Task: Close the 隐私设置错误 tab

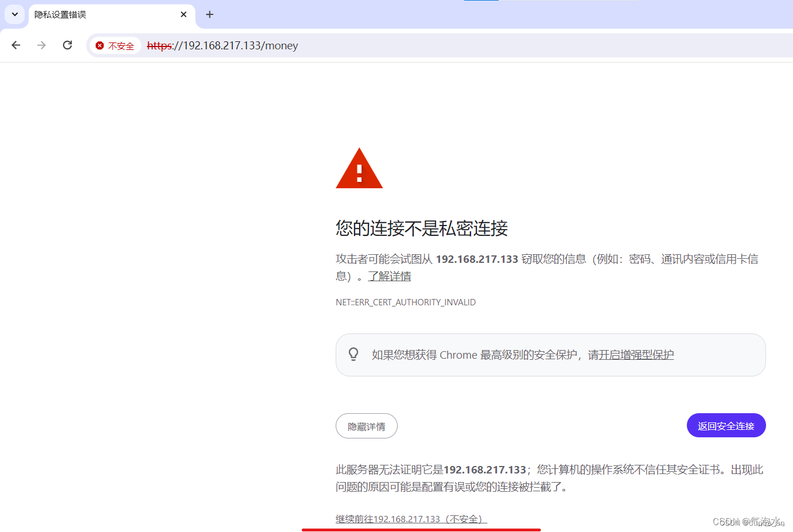Action: pos(184,14)
